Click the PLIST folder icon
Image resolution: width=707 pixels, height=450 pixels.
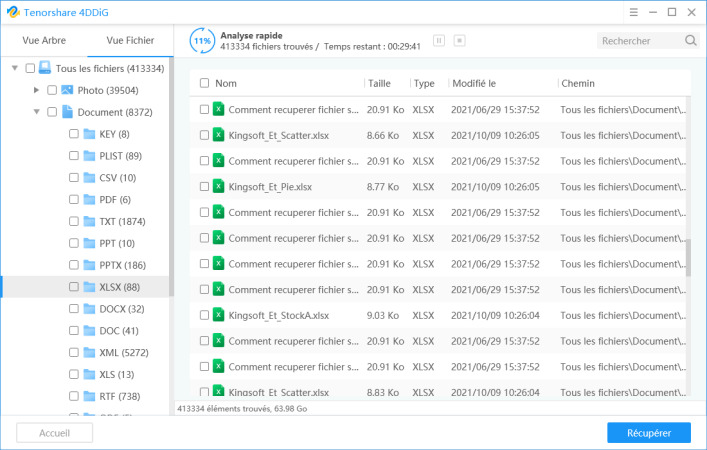coord(89,156)
